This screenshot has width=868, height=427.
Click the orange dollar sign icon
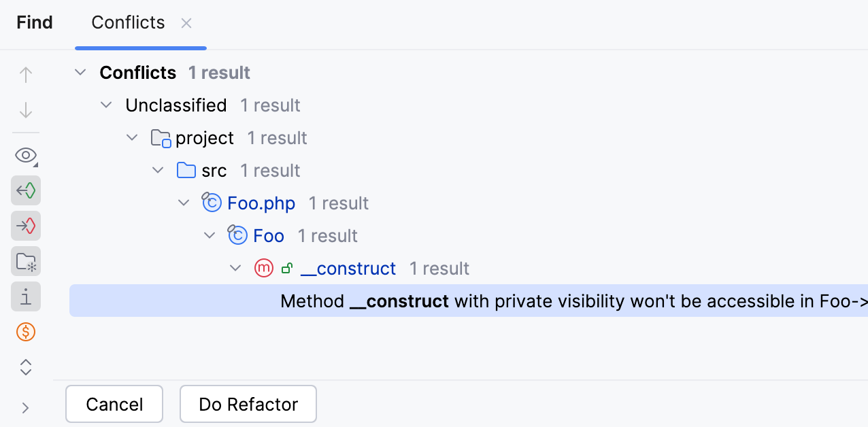[x=26, y=332]
